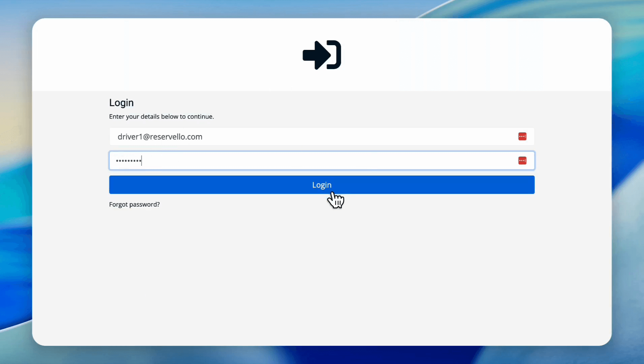The width and height of the screenshot is (644, 364).
Task: Focus the email field containing driver1@reservello.com
Action: [322, 136]
